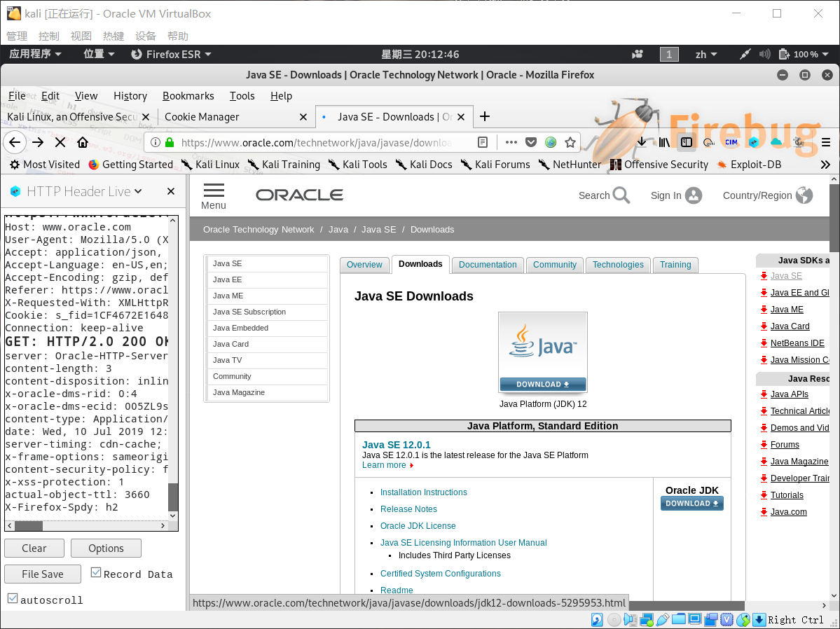Image resolution: width=840 pixels, height=629 pixels.
Task: Open Firefox File menu
Action: click(17, 96)
